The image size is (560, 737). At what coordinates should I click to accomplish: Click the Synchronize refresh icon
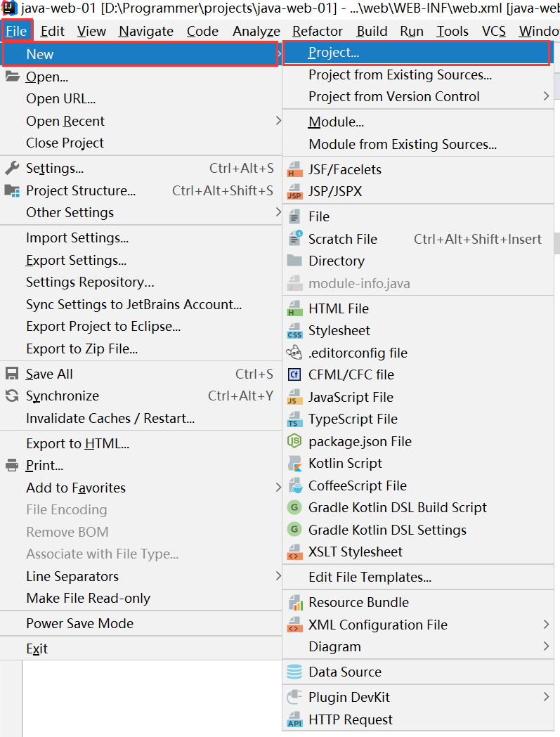12,396
